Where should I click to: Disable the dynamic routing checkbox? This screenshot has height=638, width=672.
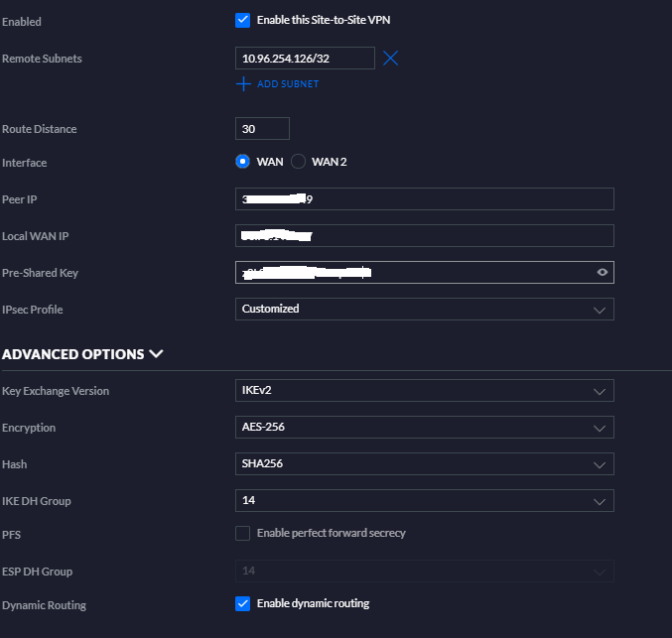click(243, 603)
